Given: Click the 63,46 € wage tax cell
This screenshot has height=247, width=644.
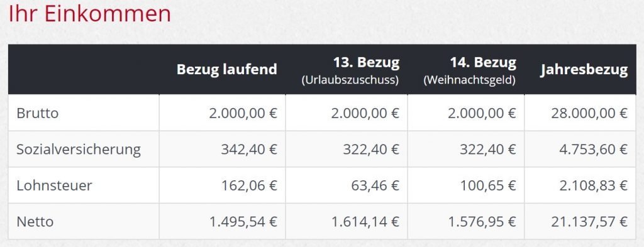Looking at the screenshot, I should (375, 185).
